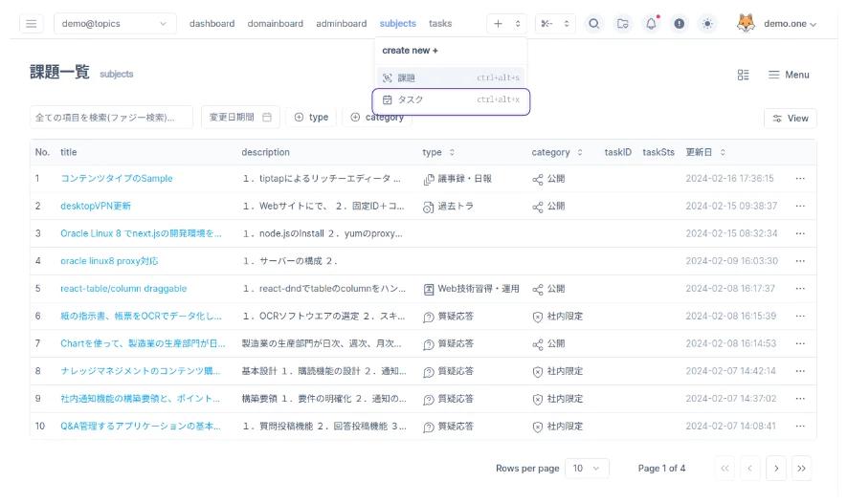This screenshot has height=504, width=847.
Task: Expand the demo.one user menu
Action: click(x=790, y=24)
